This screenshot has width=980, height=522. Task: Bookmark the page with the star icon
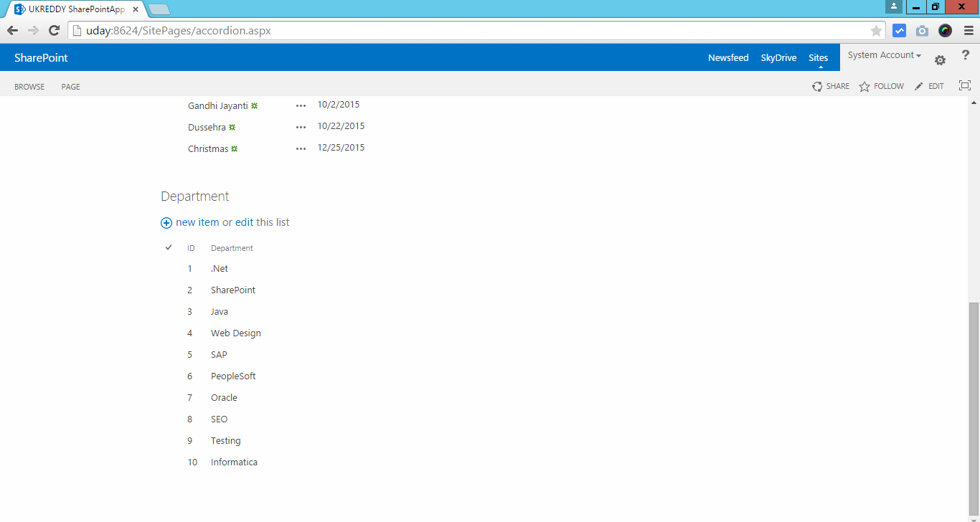(x=876, y=30)
